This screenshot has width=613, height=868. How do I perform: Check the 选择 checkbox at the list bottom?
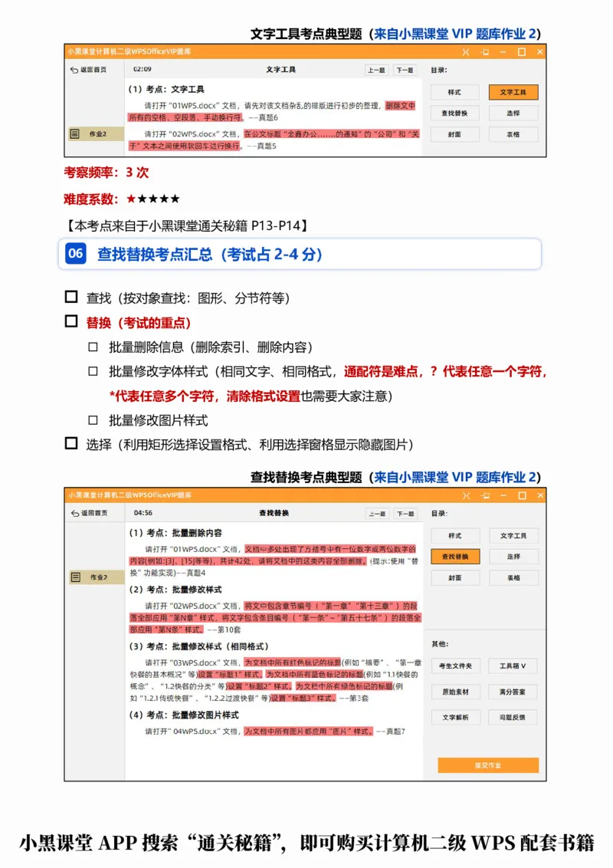(70, 443)
